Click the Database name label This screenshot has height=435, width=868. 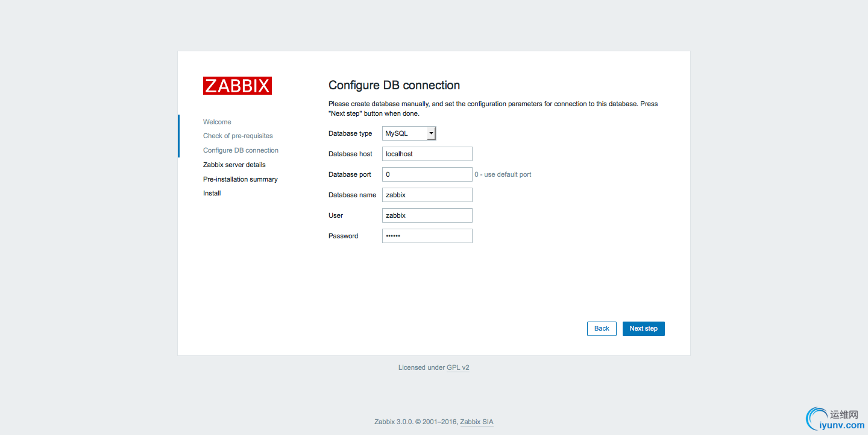tap(352, 195)
